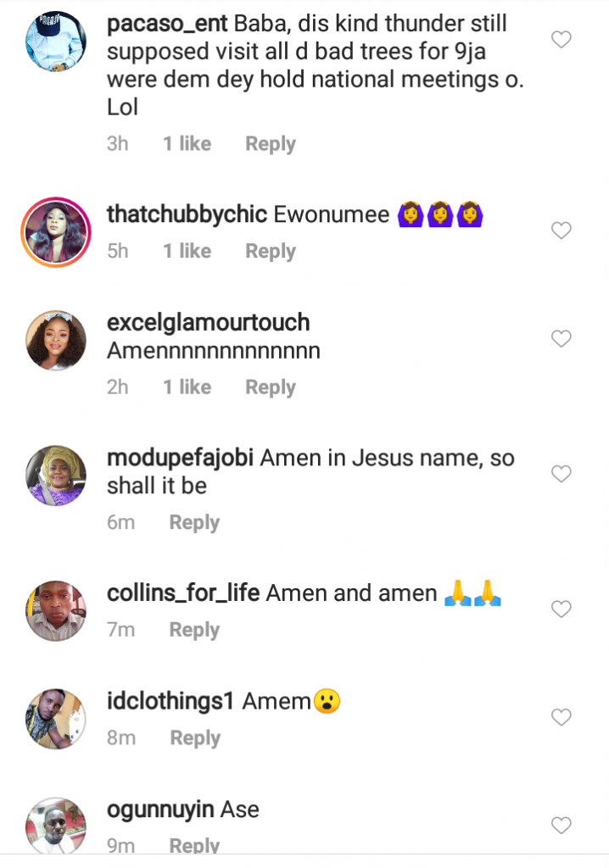
Task: Reply to the idclothings1 comment
Action: point(195,738)
